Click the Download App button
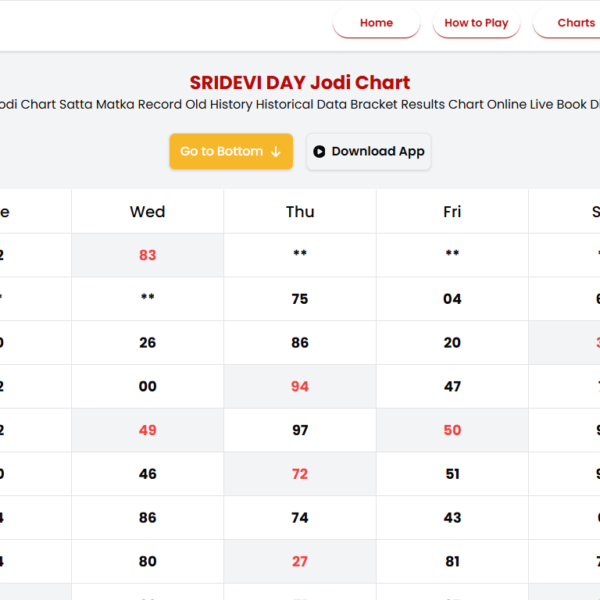Image resolution: width=600 pixels, height=600 pixels. coord(368,152)
